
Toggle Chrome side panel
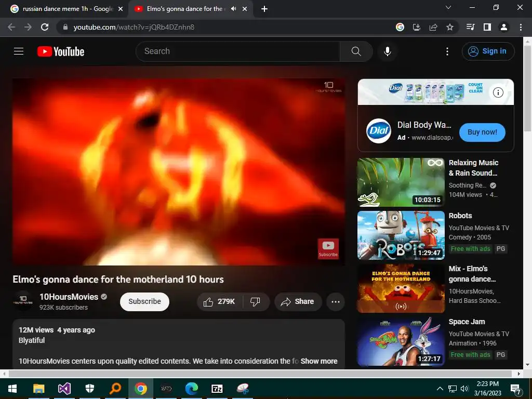tap(487, 27)
